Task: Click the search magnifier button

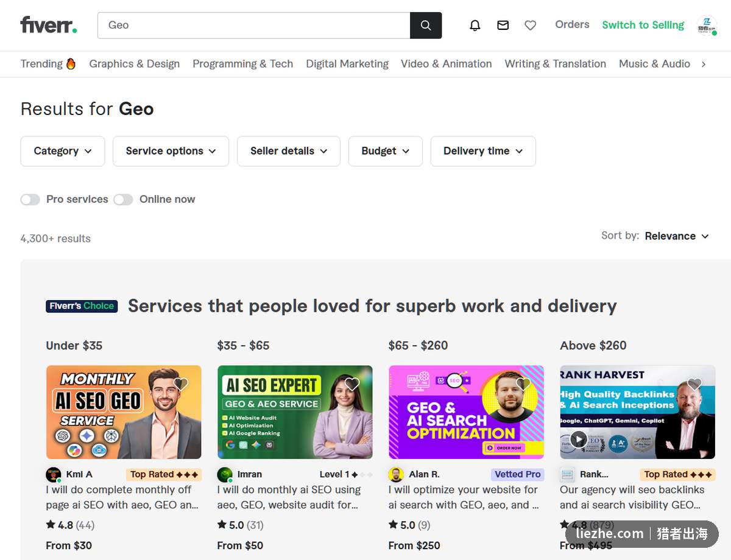Action: click(426, 26)
